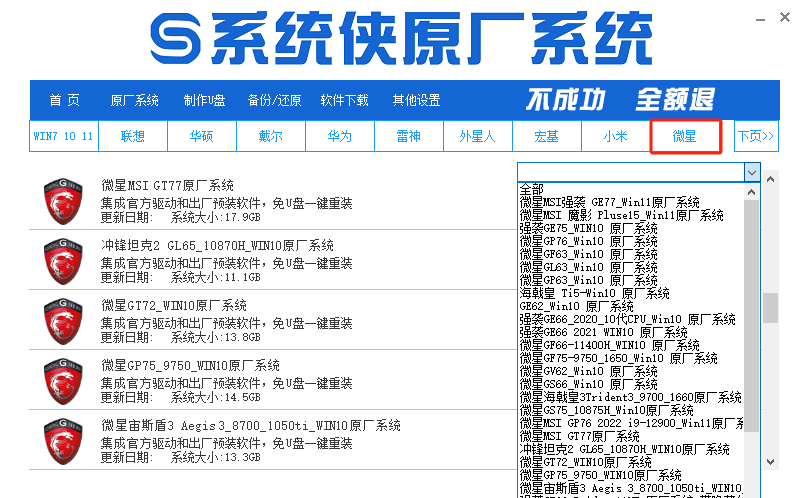Open 微星宙斯盾3 Aegis 3_8700_1050ti title
Image resolution: width=808 pixels, height=498 pixels.
[251, 425]
